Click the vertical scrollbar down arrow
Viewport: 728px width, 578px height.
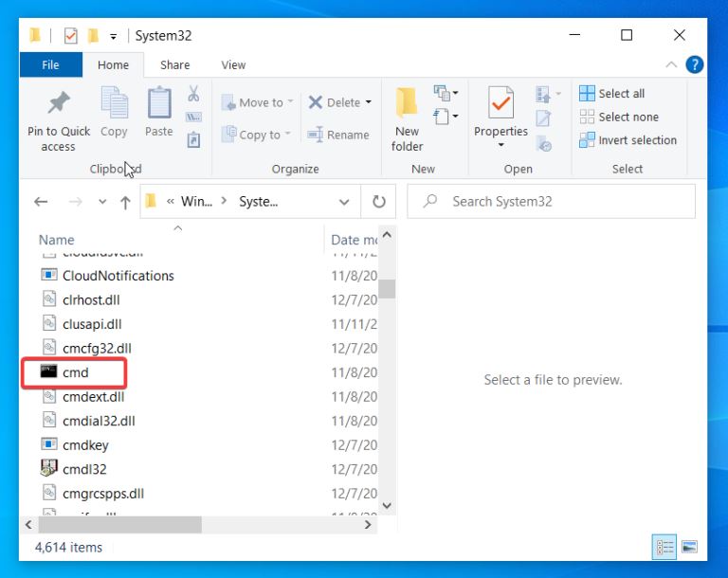(387, 506)
